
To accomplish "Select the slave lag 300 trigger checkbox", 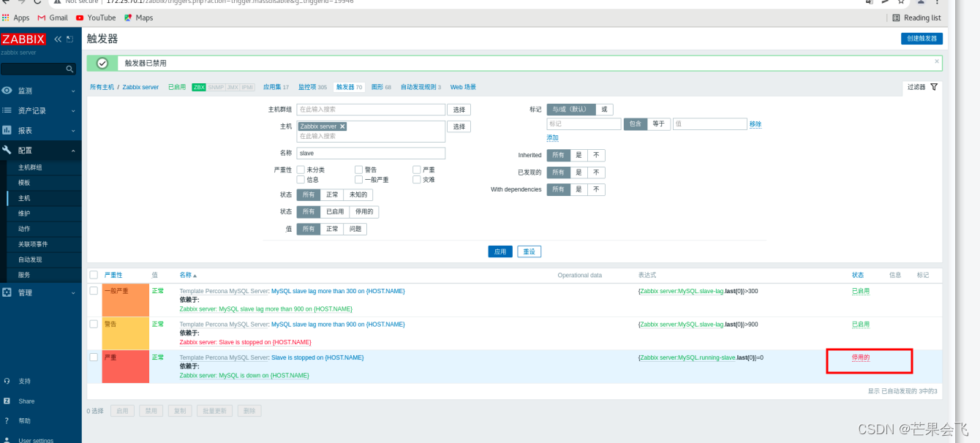I will tap(94, 291).
